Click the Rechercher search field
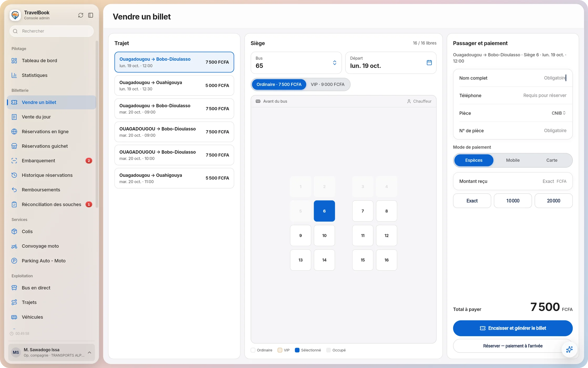This screenshot has height=368, width=588. pyautogui.click(x=51, y=31)
